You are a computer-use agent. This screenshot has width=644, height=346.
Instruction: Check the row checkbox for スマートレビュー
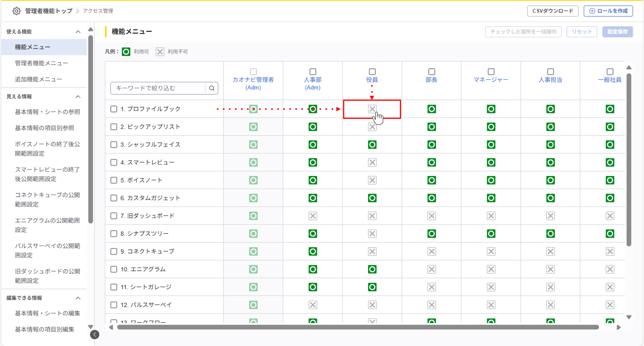pyautogui.click(x=114, y=163)
